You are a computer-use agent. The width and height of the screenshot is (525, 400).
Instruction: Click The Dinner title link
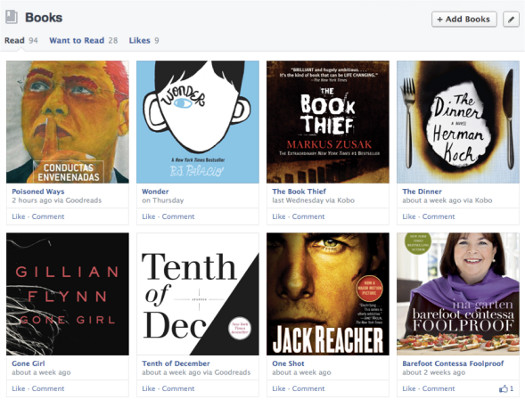(x=422, y=191)
